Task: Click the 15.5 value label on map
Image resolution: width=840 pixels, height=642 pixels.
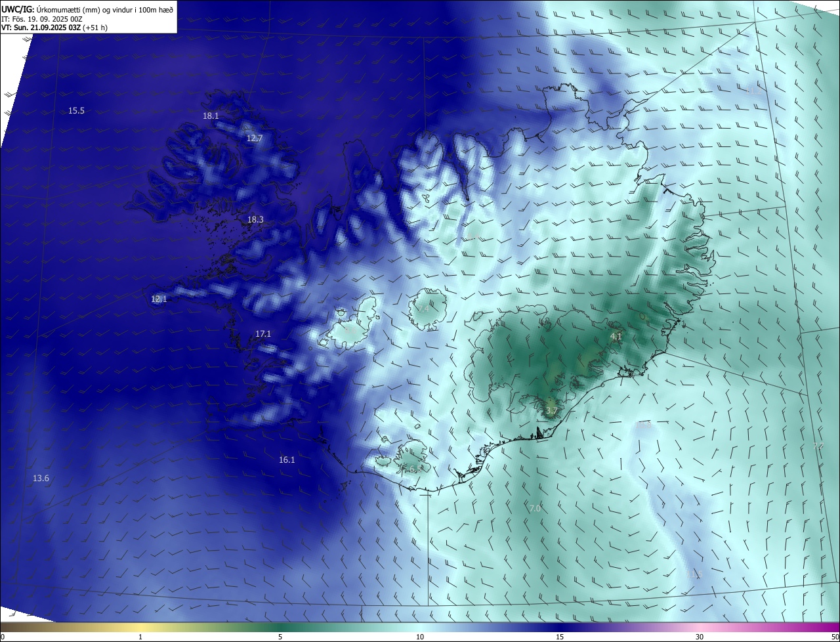Action: click(77, 111)
